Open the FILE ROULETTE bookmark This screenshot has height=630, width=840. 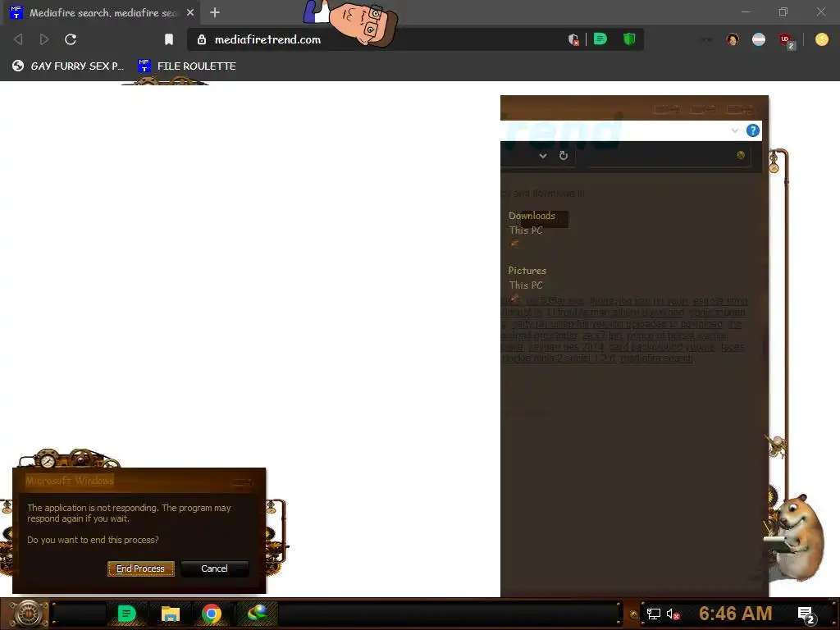tap(186, 66)
